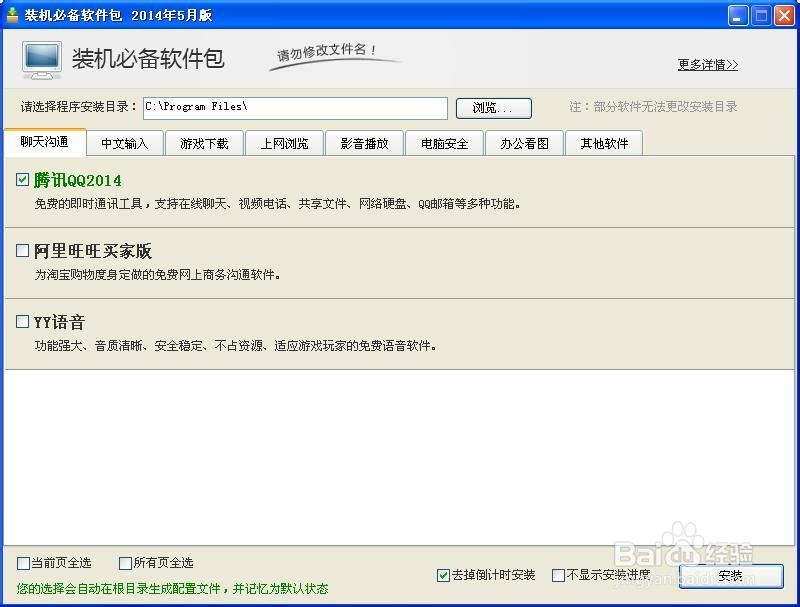The image size is (800, 607).
Task: Click the 阿里旺旺买家版 title text
Action: tap(93, 251)
